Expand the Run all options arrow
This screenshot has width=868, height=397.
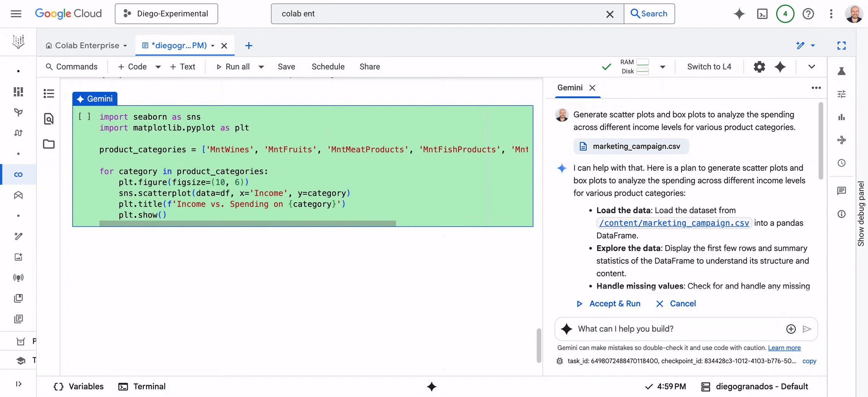(261, 67)
